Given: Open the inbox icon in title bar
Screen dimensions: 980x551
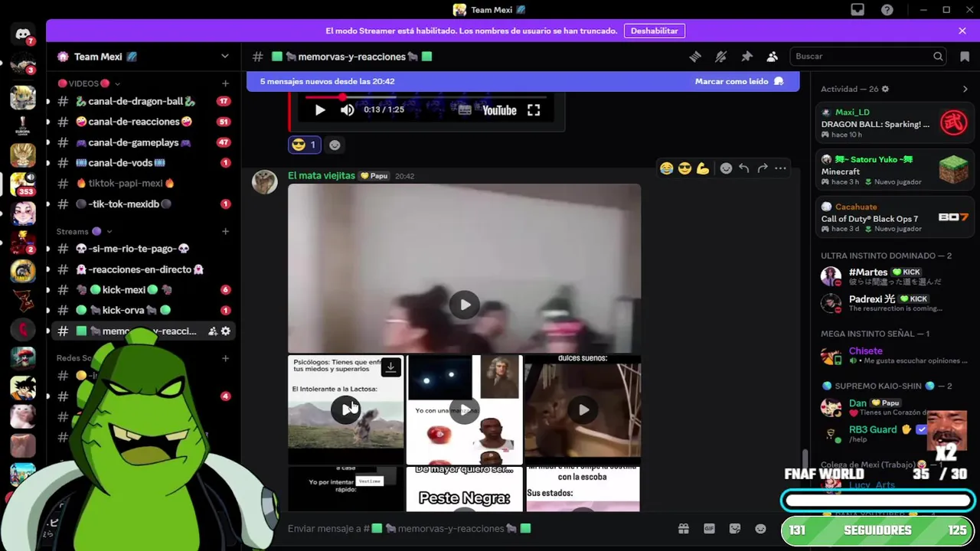Looking at the screenshot, I should [857, 10].
